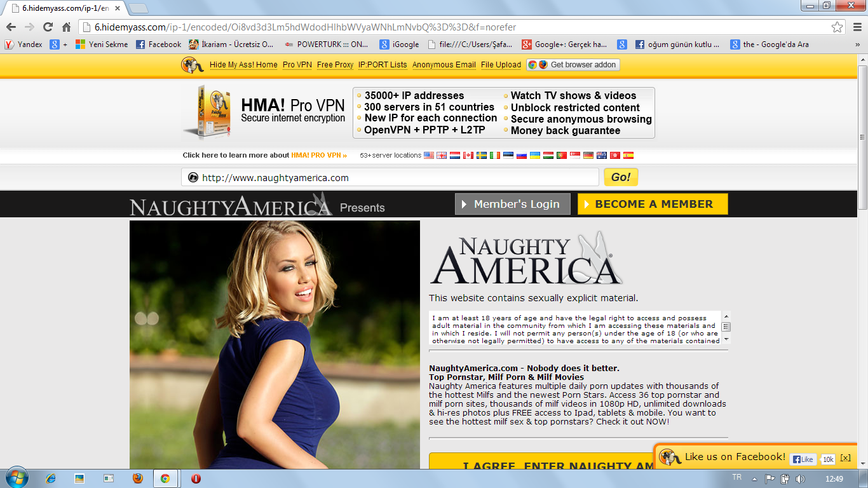
Task: Open the Member's Login button
Action: coord(513,204)
